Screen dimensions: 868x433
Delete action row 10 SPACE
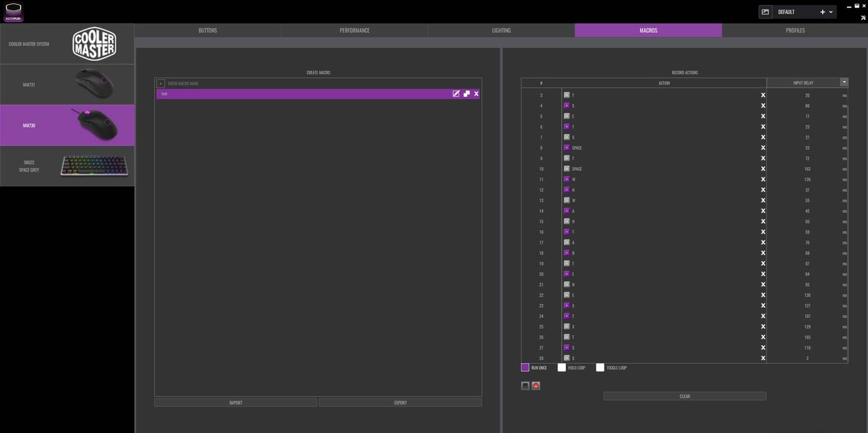tap(763, 169)
